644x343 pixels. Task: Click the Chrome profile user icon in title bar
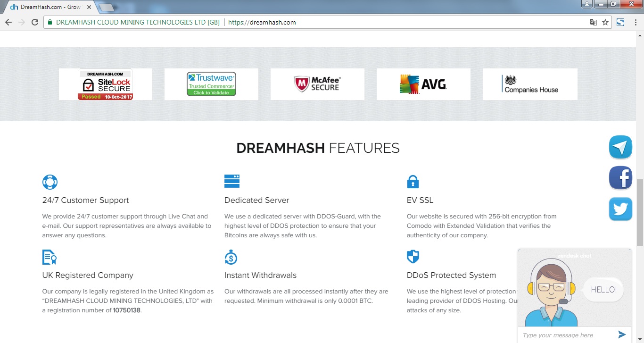point(586,4)
